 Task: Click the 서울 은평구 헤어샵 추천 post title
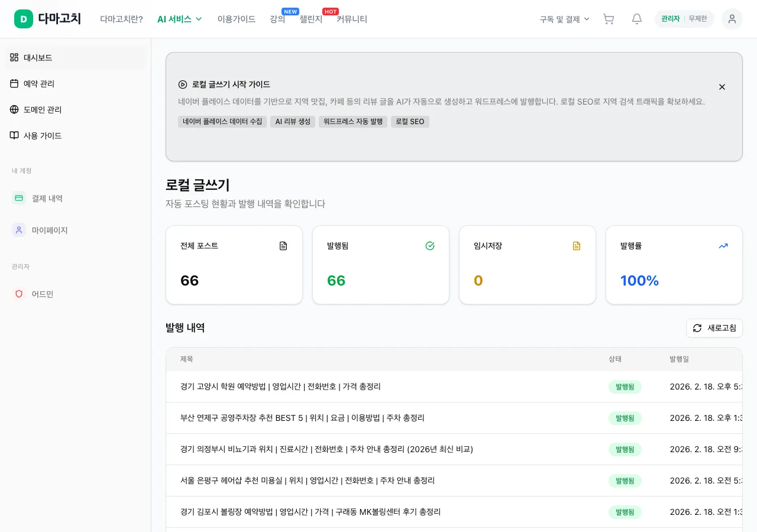pyautogui.click(x=308, y=481)
